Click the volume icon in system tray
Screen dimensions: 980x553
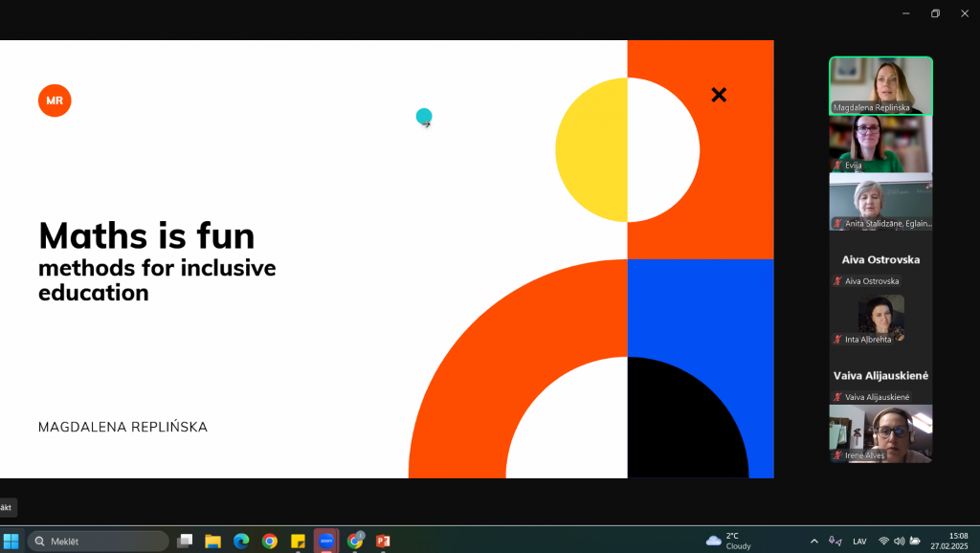coord(899,541)
